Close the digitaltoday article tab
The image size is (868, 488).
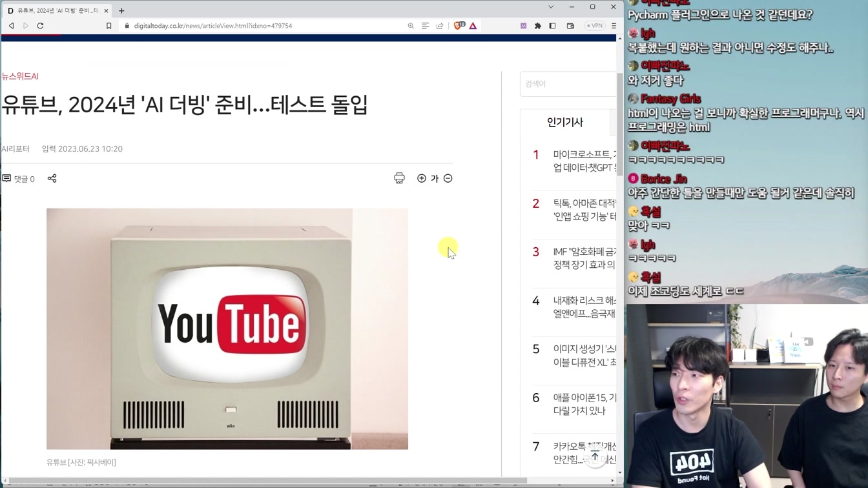[x=107, y=10]
